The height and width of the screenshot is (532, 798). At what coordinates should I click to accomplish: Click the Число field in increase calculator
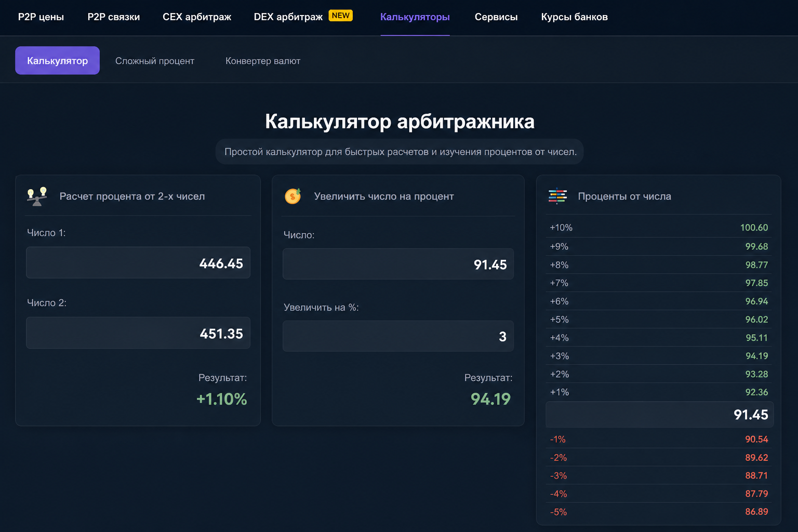pyautogui.click(x=398, y=264)
